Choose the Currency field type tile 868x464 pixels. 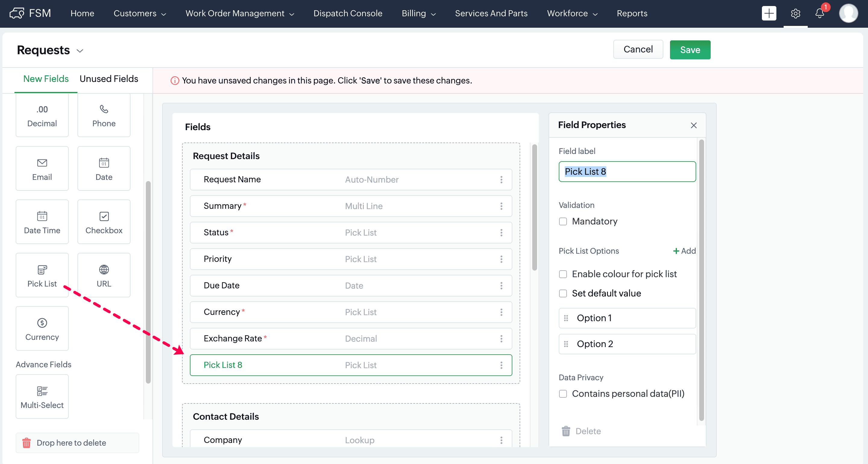42,328
